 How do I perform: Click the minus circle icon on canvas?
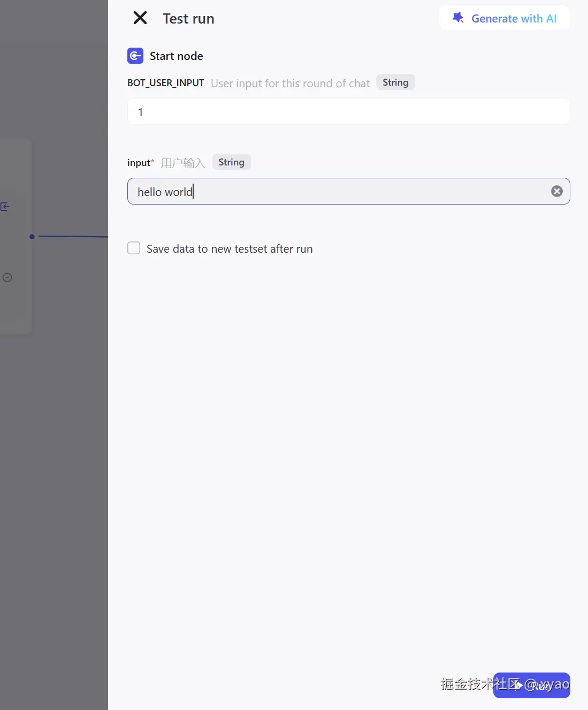tap(7, 277)
